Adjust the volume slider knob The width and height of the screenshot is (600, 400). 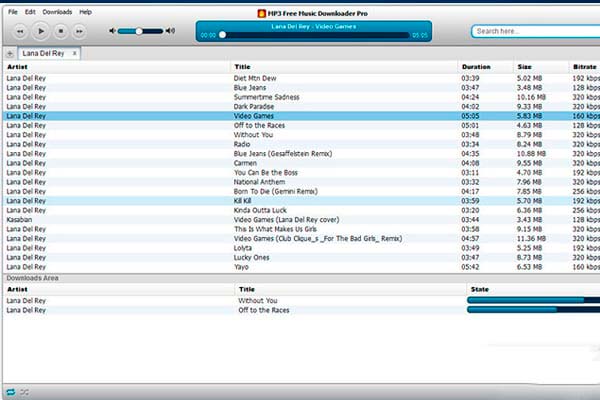click(x=139, y=31)
